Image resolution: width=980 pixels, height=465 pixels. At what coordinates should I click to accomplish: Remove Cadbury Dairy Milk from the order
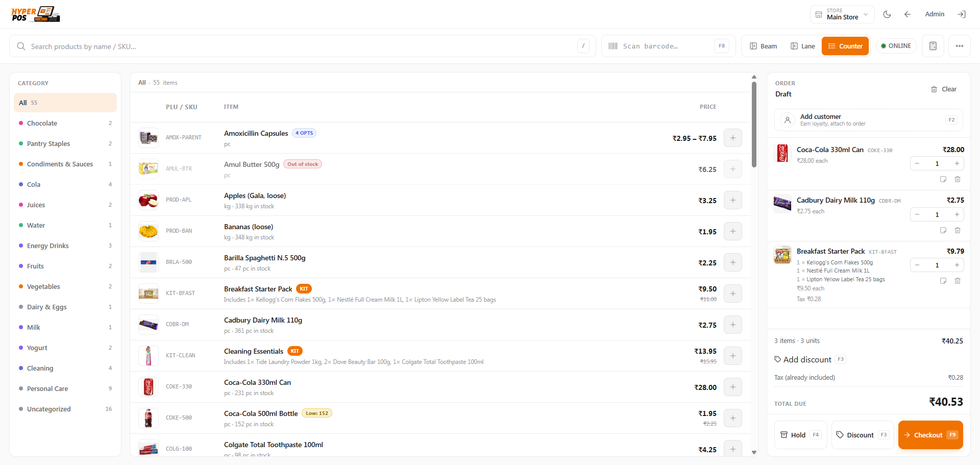tap(958, 230)
